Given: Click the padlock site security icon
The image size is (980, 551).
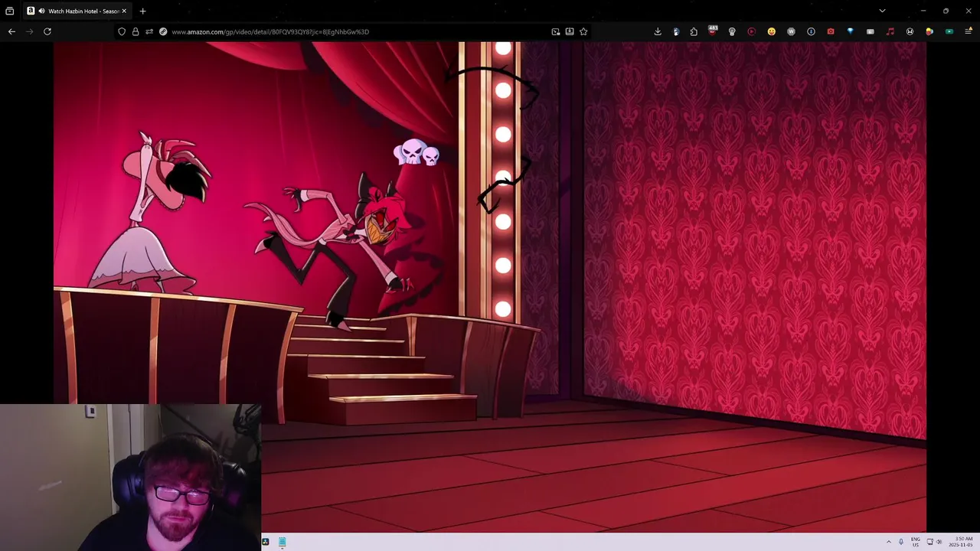Looking at the screenshot, I should tap(136, 31).
